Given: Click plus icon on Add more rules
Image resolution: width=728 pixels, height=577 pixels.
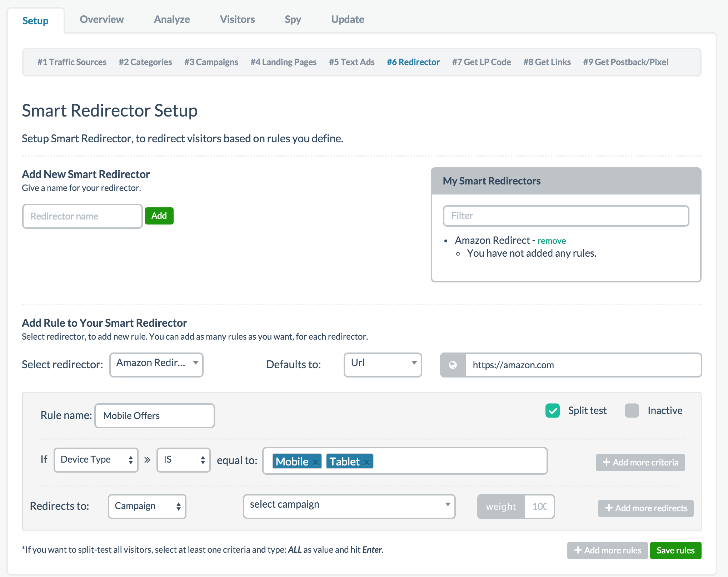Looking at the screenshot, I should pos(578,550).
